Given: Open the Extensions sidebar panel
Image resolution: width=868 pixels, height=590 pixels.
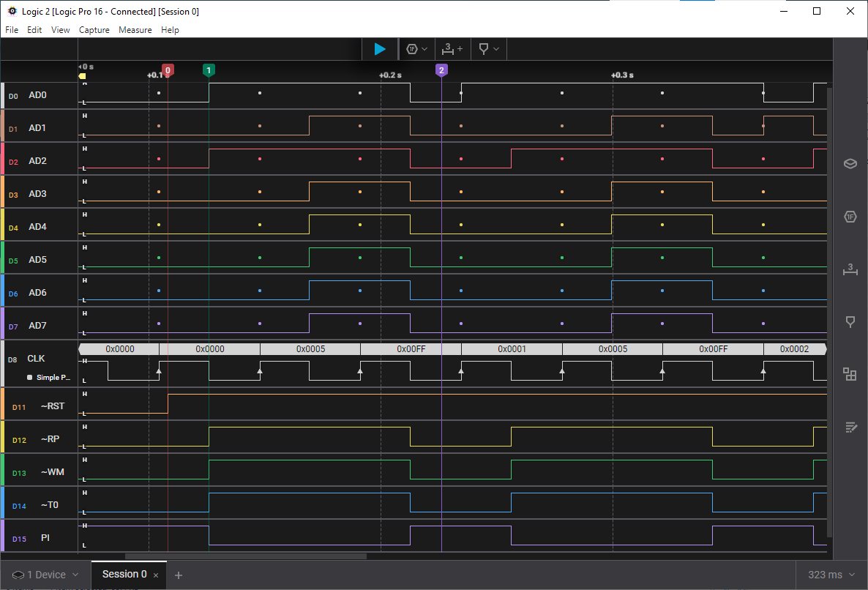Looking at the screenshot, I should [850, 374].
